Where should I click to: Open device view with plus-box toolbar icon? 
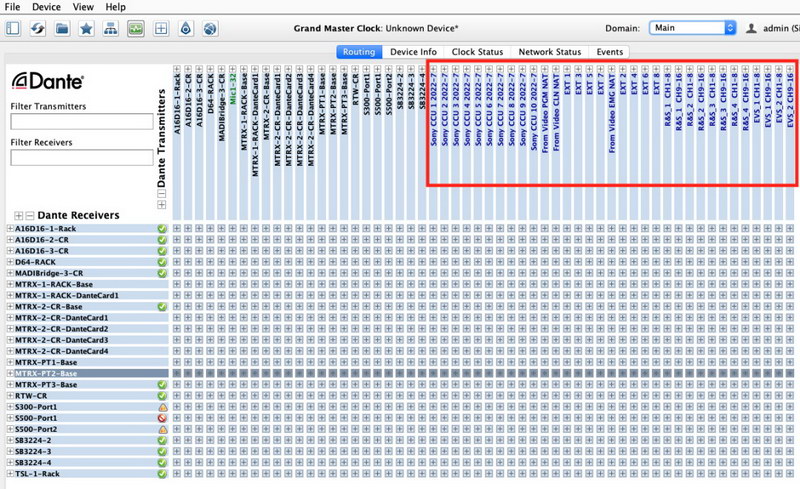pyautogui.click(x=161, y=28)
